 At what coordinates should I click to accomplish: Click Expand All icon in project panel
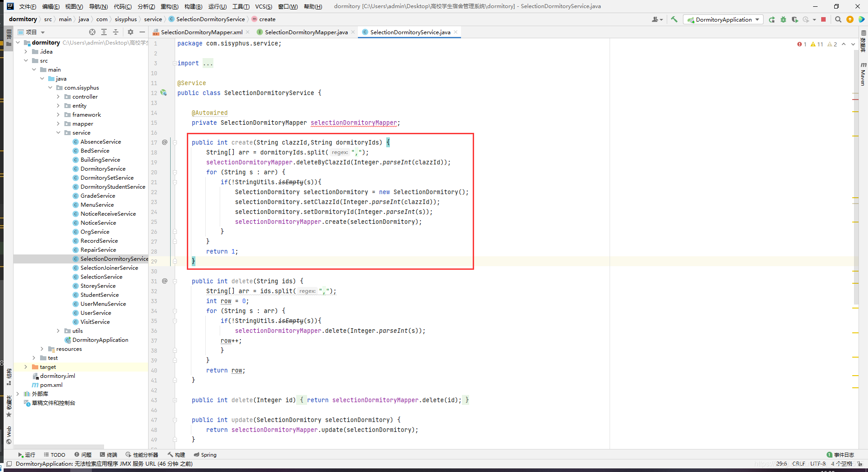(x=104, y=32)
